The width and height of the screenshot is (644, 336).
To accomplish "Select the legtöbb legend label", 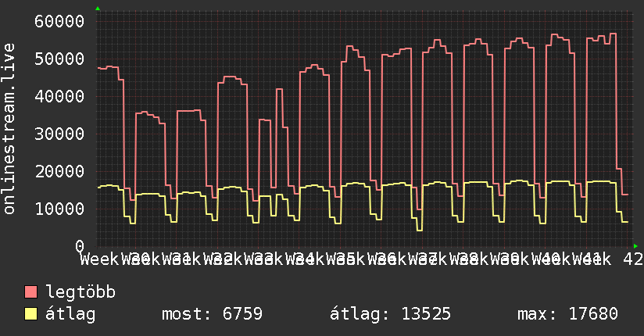I will [80, 292].
